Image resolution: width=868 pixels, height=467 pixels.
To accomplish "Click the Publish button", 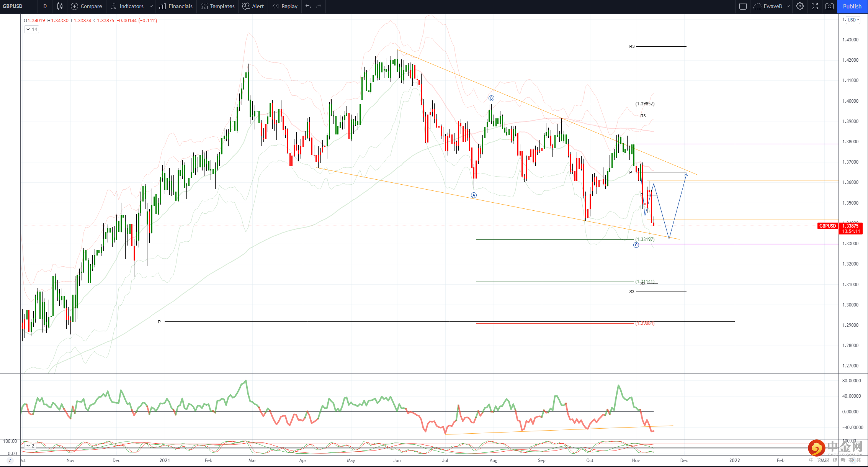I will pos(852,6).
